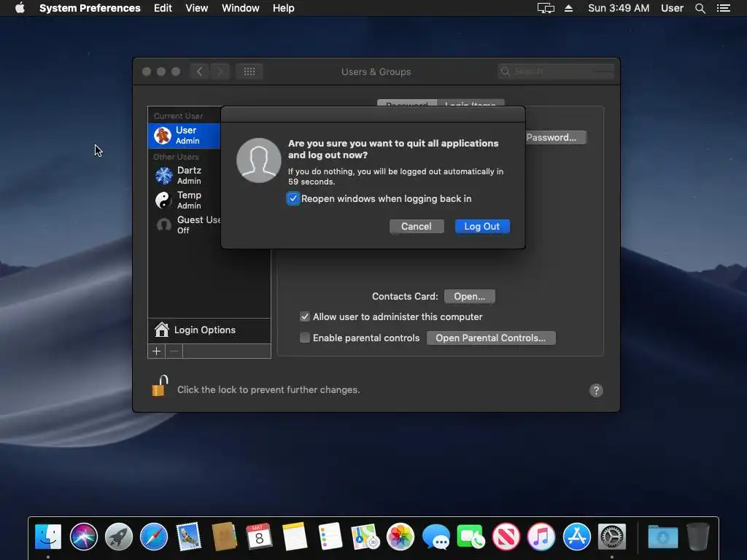This screenshot has width=747, height=560.
Task: Launch Siri from the Dock
Action: coord(83,537)
